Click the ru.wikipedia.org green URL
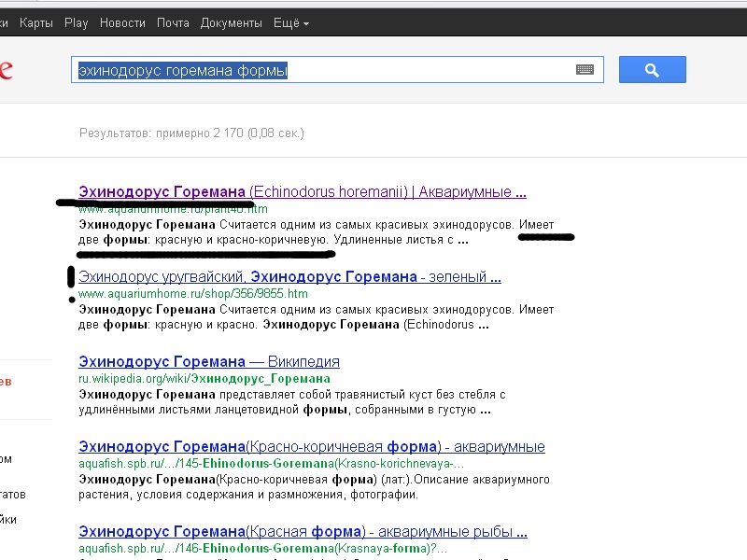The image size is (747, 560). 204,378
